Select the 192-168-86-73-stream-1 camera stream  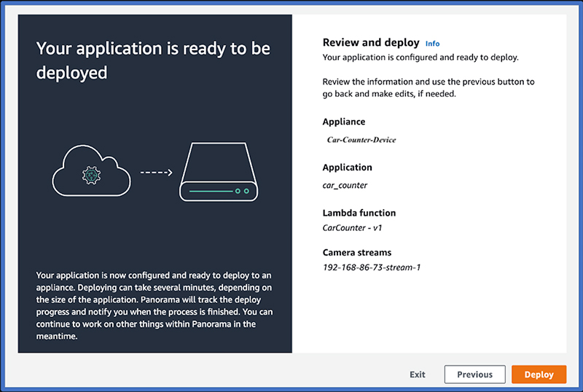372,267
